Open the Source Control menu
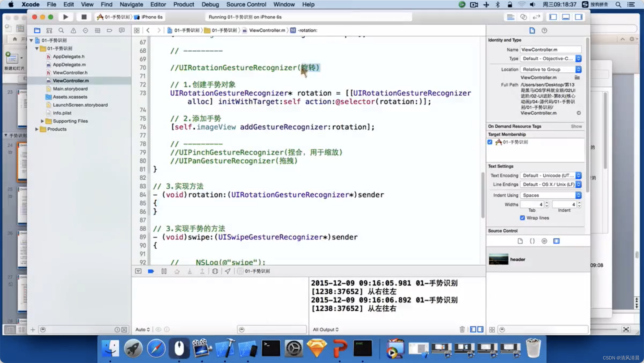 (x=246, y=4)
